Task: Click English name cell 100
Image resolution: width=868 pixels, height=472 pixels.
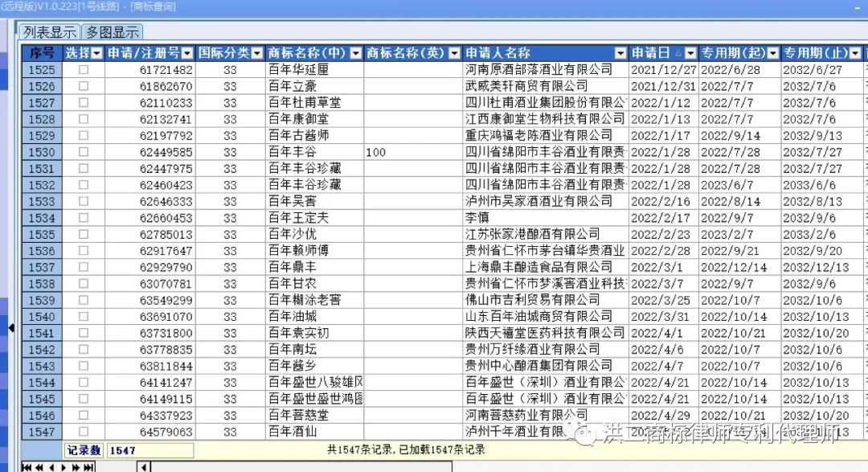Action: pos(375,152)
